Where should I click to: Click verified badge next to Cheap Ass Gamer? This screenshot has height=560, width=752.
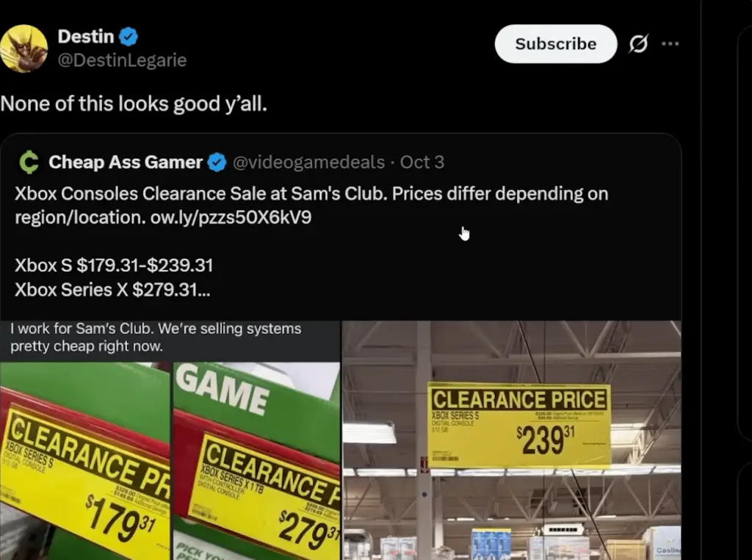(x=217, y=162)
